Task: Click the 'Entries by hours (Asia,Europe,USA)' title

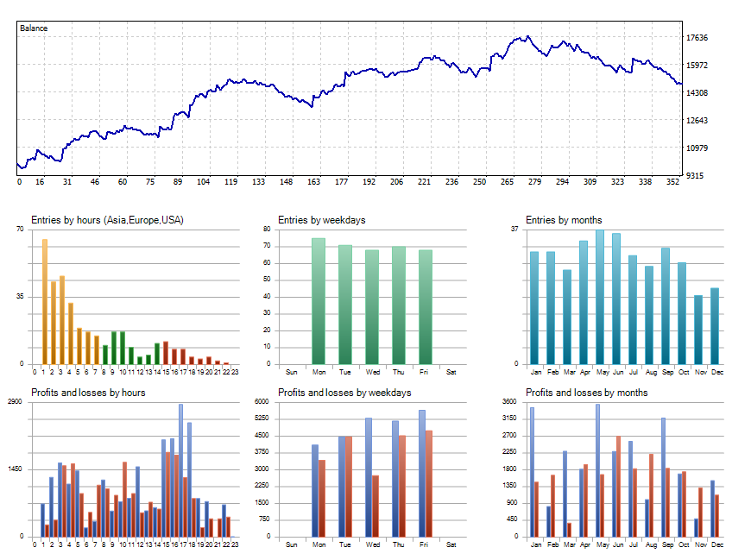Action: (x=107, y=220)
